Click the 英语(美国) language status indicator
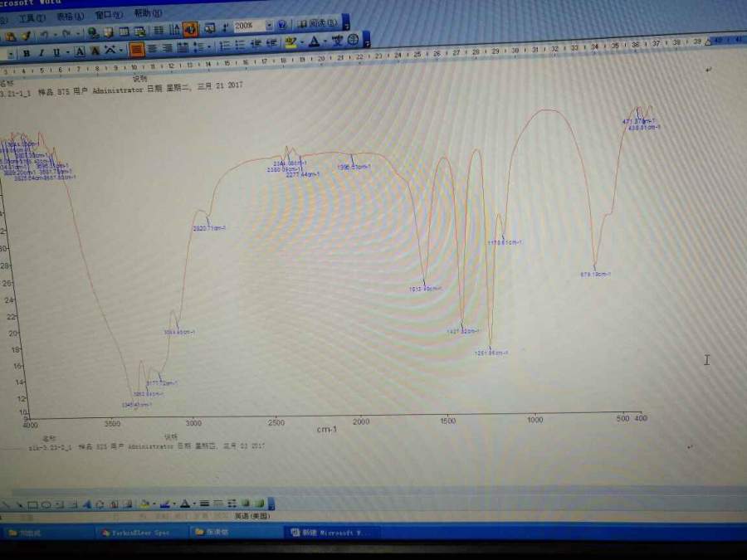The width and height of the screenshot is (747, 560). pyautogui.click(x=252, y=516)
